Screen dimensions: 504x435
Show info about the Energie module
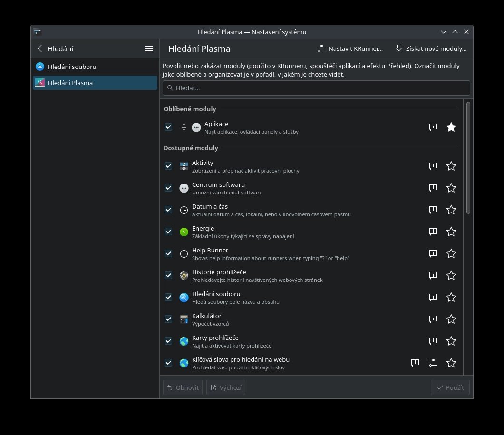[433, 232]
